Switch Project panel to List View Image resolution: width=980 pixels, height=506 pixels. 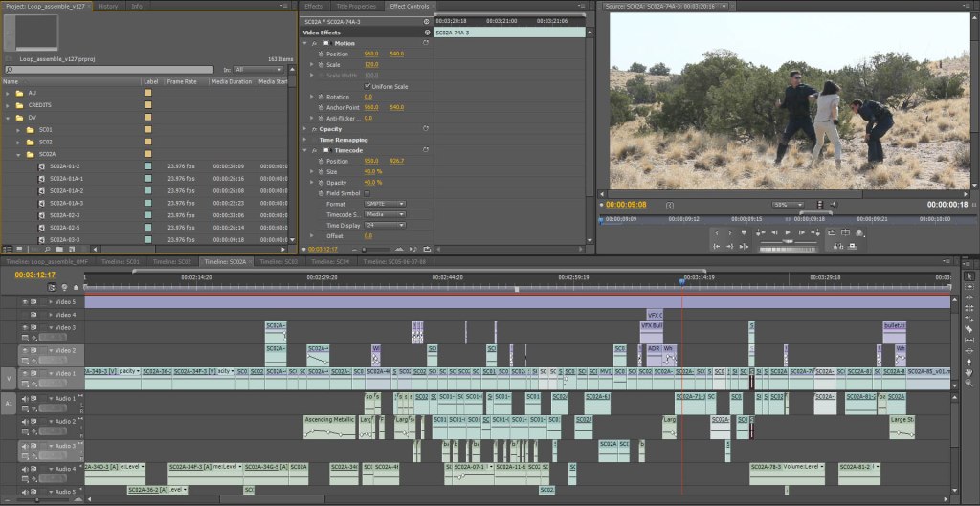[x=8, y=248]
